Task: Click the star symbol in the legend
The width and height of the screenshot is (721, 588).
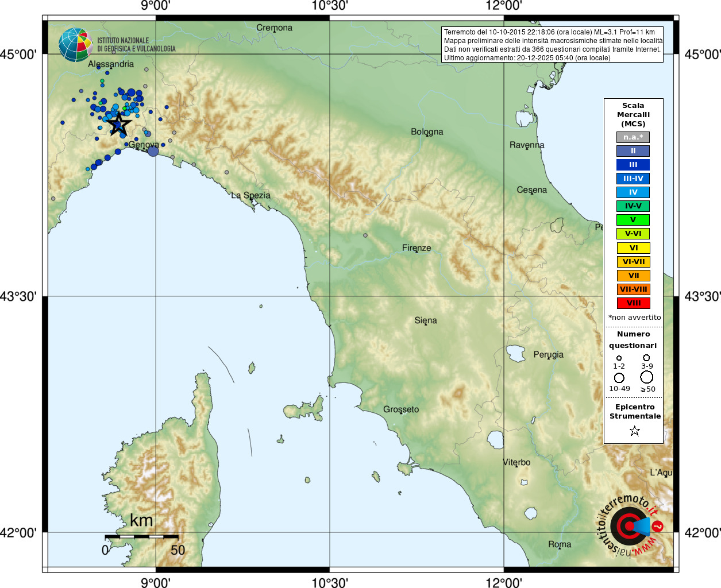Action: pos(634,431)
